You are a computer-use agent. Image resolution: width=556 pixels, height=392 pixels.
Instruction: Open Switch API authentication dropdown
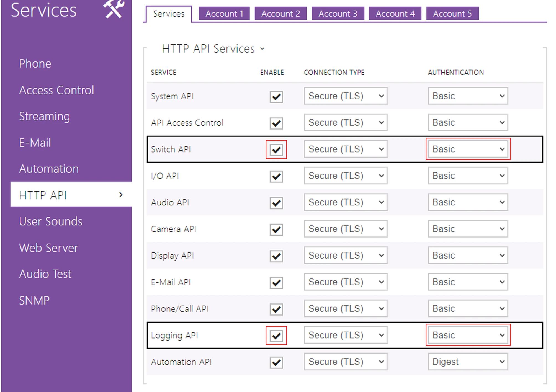[468, 149]
